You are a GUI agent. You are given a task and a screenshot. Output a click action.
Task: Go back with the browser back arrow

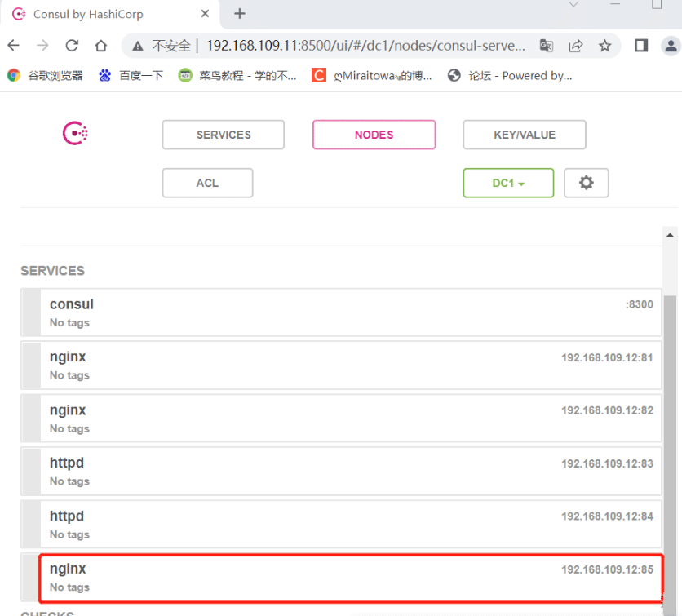[14, 45]
